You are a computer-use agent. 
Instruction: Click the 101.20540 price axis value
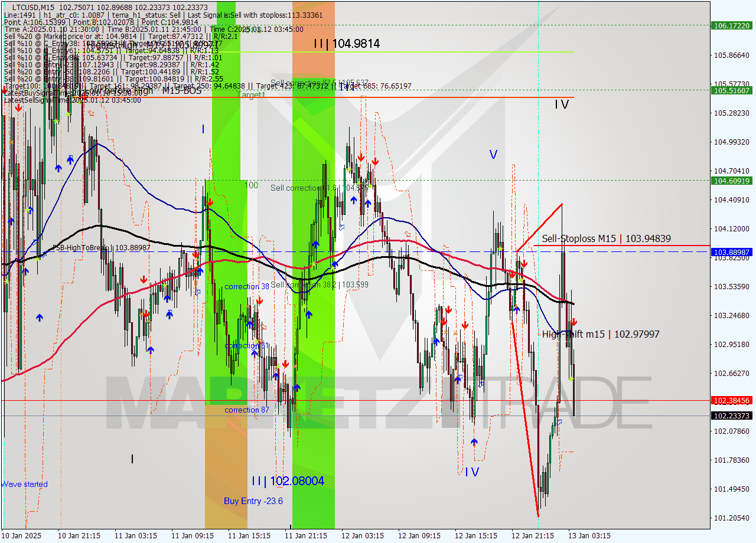click(x=732, y=518)
